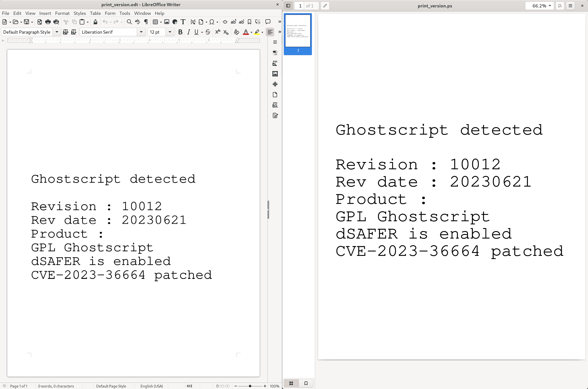588x389 pixels.
Task: Click Clear Direct Formatting icon
Action: tap(236, 32)
